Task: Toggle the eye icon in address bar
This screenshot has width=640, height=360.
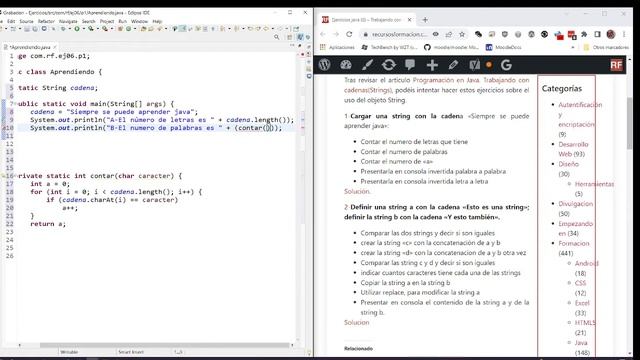Action: (x=436, y=34)
